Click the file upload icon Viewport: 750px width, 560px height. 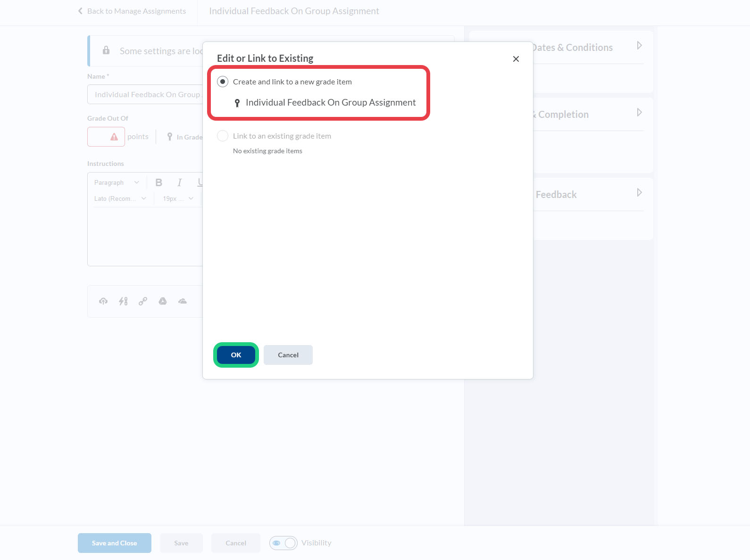tap(103, 301)
